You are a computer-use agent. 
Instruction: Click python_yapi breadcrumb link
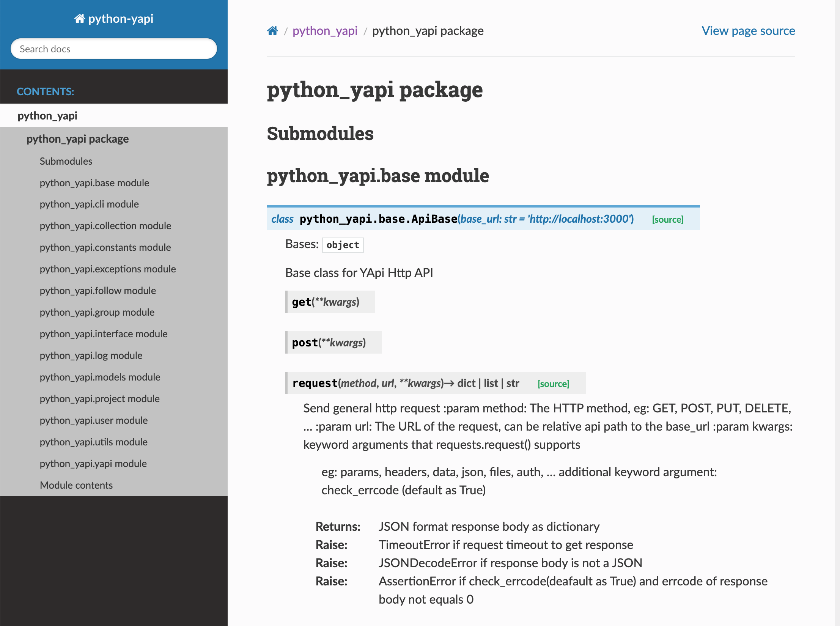tap(325, 31)
